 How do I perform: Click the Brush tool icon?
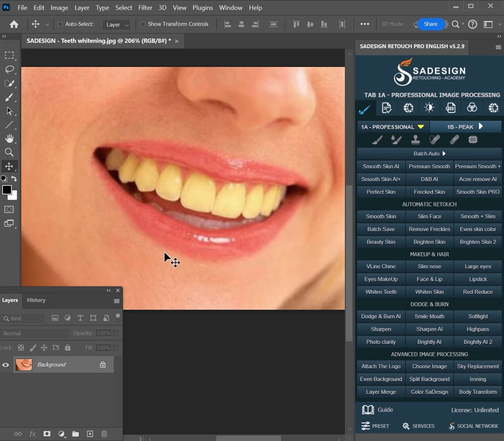(9, 97)
